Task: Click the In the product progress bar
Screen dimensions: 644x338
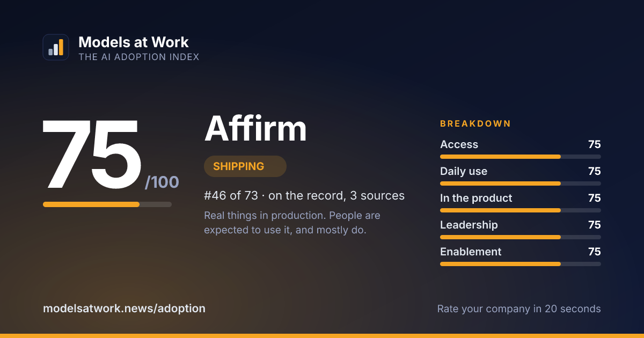Action: click(521, 210)
